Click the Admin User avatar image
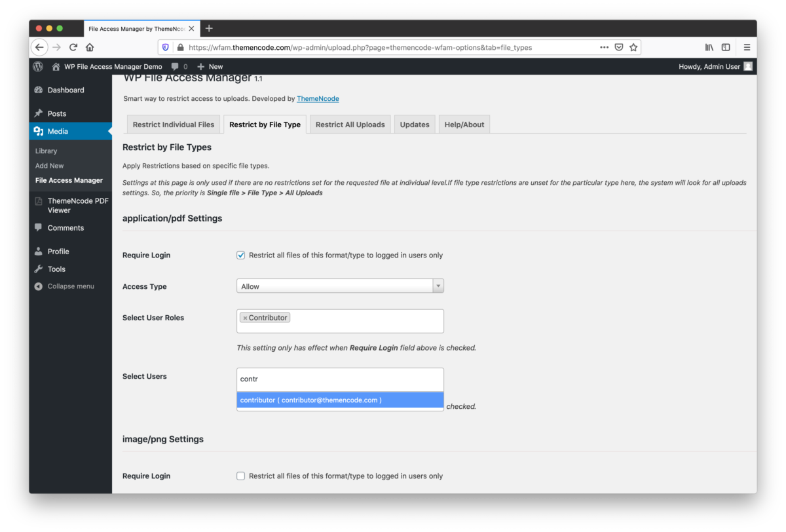Viewport: 786px width, 532px height. (748, 66)
